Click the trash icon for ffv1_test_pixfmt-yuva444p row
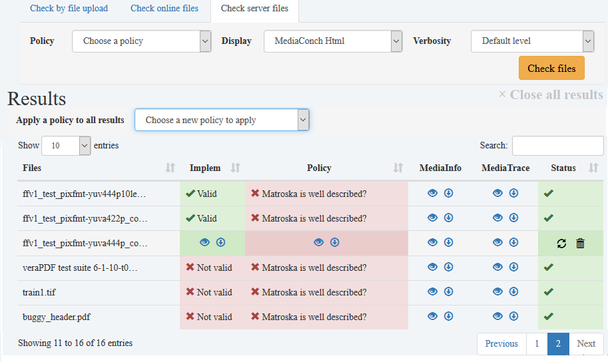This screenshot has height=364, width=608. coord(580,244)
